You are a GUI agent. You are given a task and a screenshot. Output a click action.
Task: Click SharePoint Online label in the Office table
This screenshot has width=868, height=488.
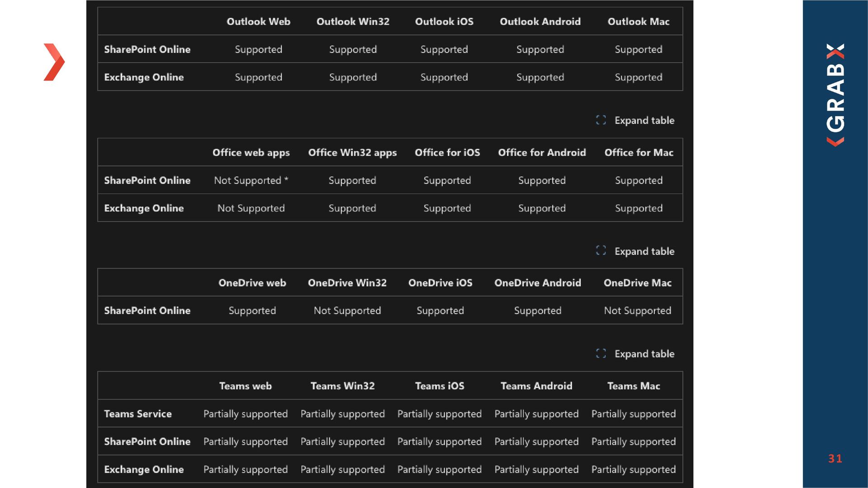(x=147, y=180)
